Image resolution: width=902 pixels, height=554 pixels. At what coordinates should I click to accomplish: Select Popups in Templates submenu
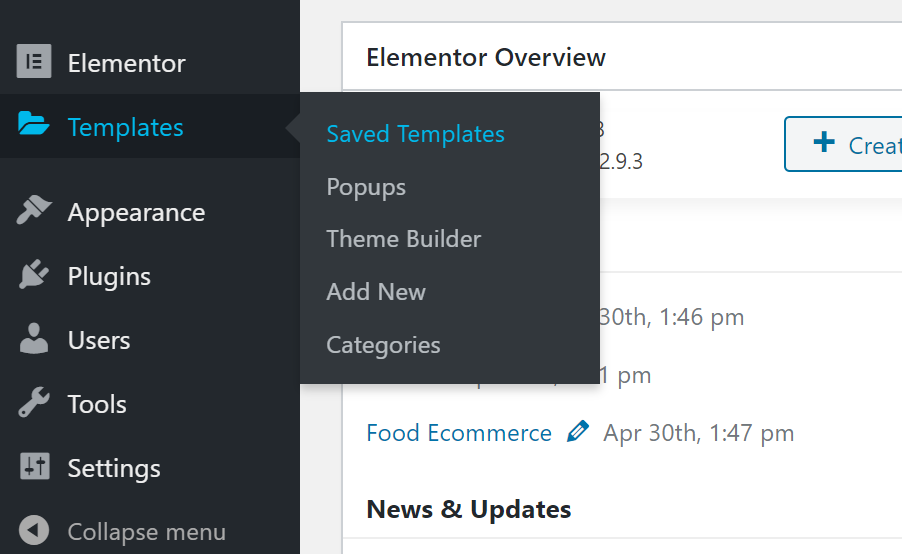coord(366,188)
